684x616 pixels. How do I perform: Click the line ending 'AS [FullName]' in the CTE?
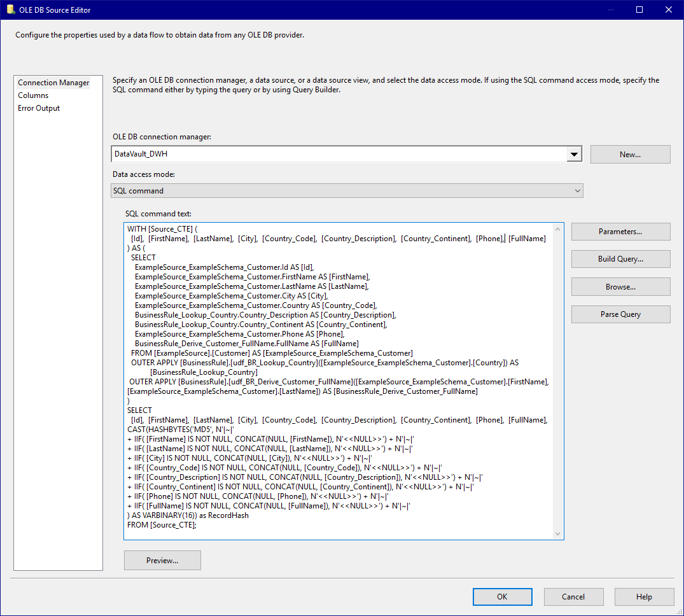coord(247,344)
